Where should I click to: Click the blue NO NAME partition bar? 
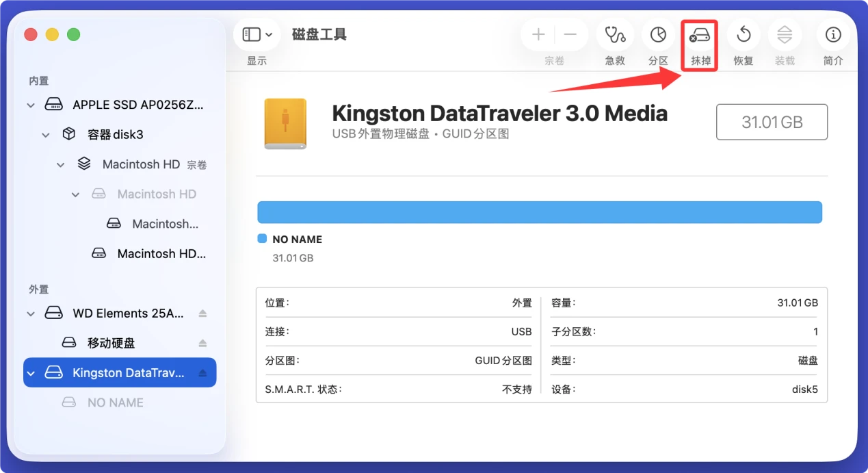coord(540,212)
